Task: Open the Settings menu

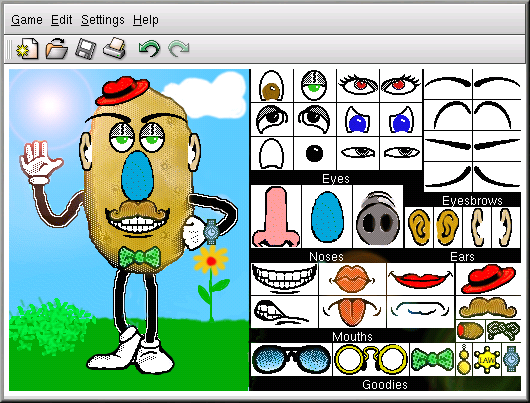Action: [103, 20]
